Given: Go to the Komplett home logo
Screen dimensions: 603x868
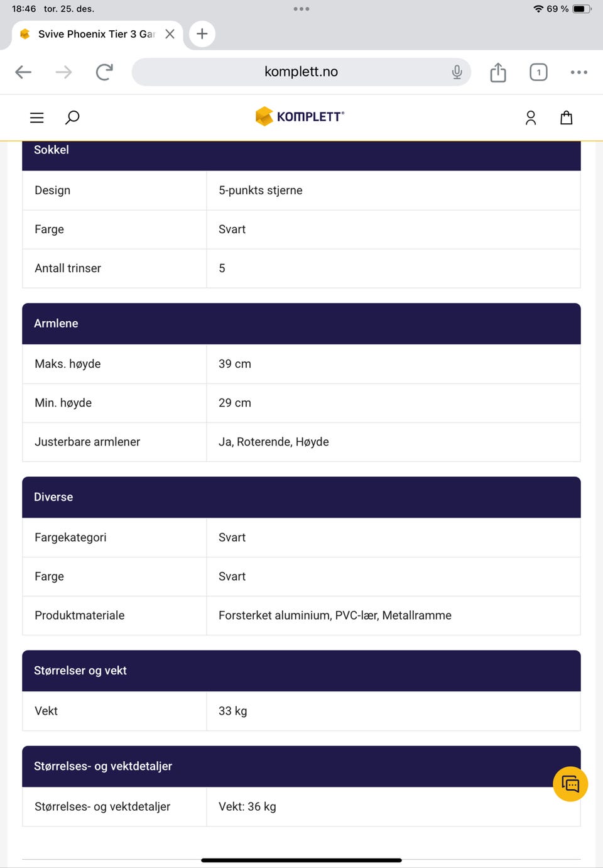Looking at the screenshot, I should click(x=300, y=116).
